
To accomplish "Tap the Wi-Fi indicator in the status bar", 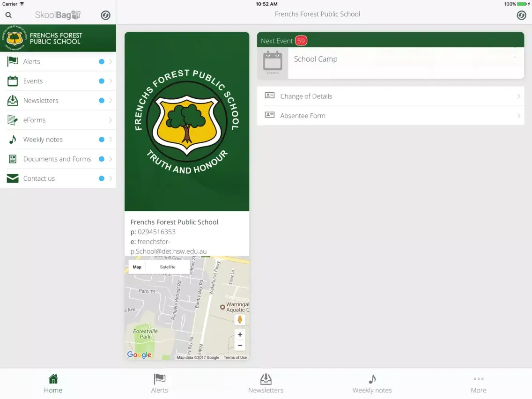I will [22, 4].
